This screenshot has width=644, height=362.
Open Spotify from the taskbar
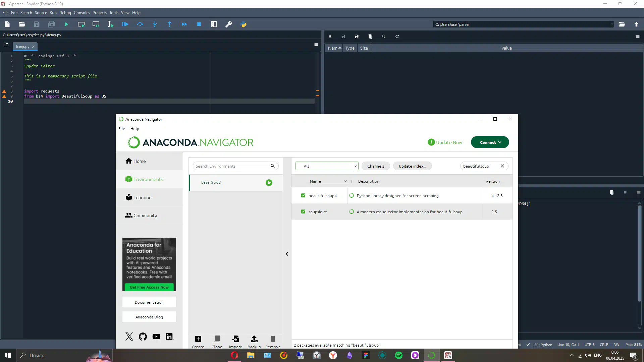click(x=398, y=355)
